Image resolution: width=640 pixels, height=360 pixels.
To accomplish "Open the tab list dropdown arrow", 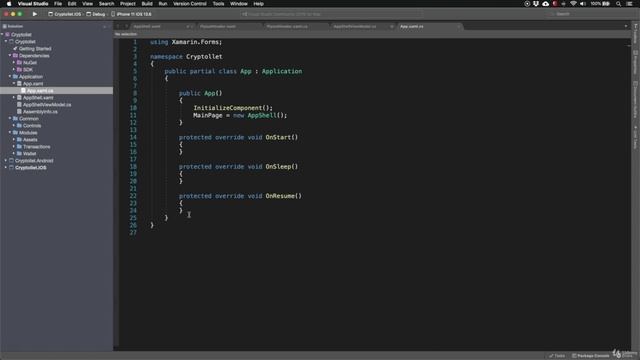I will pos(626,27).
